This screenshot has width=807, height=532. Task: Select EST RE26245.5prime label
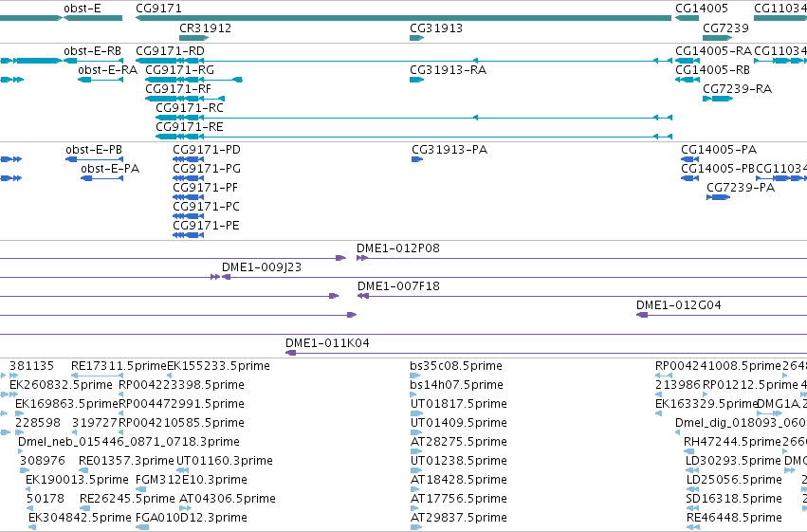point(128,500)
